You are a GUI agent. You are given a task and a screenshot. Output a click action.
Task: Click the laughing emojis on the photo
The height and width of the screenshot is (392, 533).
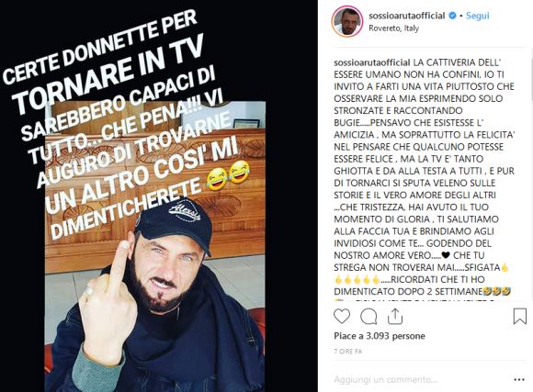(229, 175)
